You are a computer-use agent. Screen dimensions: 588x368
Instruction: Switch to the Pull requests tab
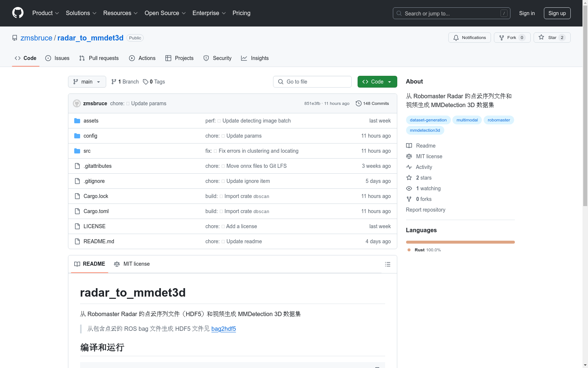[x=99, y=58]
